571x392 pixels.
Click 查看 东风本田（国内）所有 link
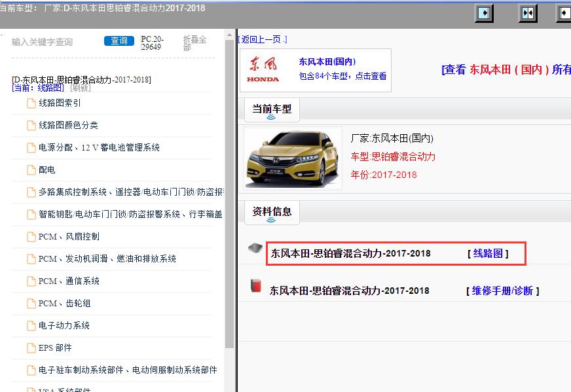[x=506, y=69]
